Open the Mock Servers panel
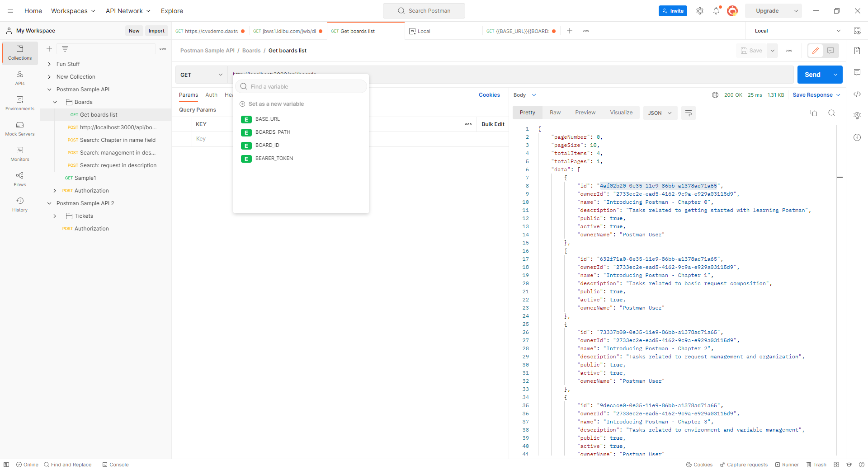 pos(20,129)
